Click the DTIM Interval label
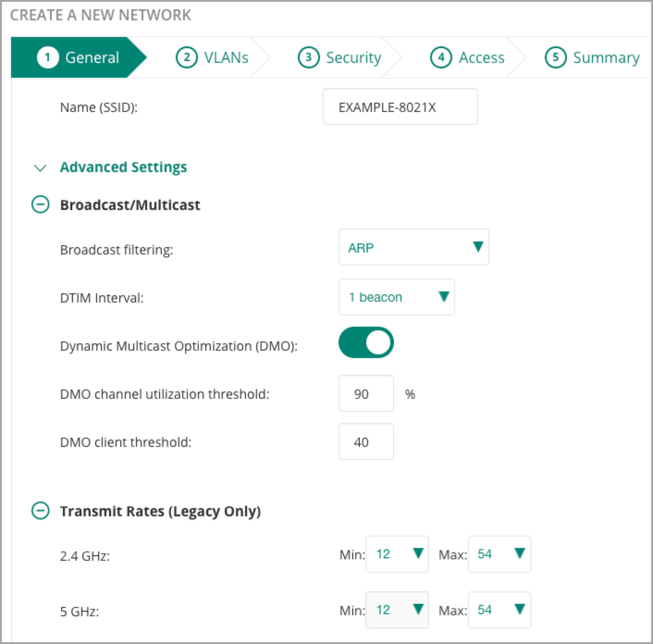The image size is (653, 644). click(x=102, y=298)
